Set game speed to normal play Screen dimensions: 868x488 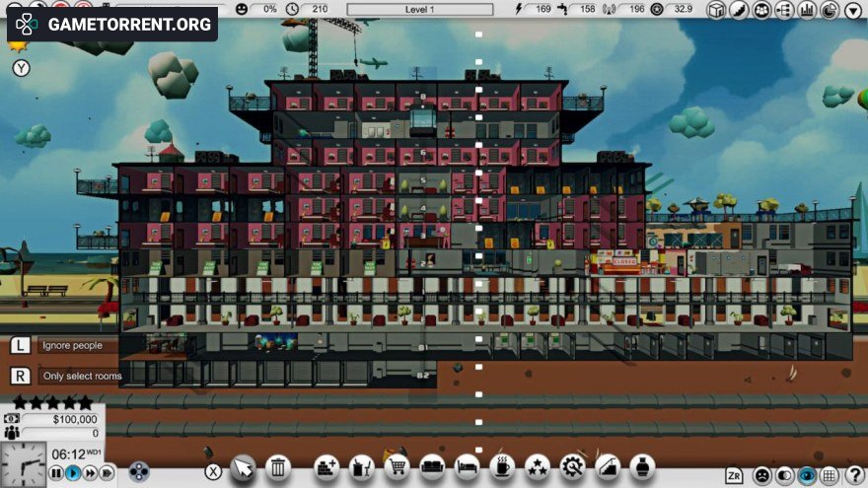tap(73, 473)
